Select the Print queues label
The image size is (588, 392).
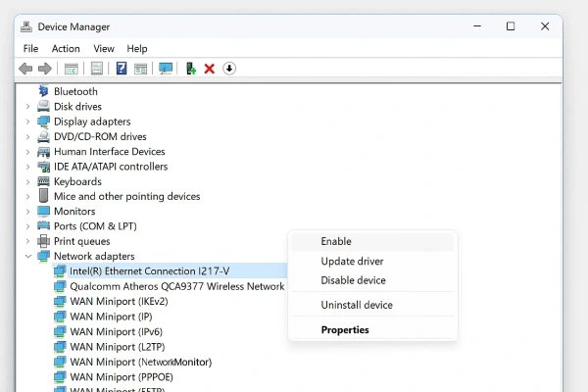point(81,241)
